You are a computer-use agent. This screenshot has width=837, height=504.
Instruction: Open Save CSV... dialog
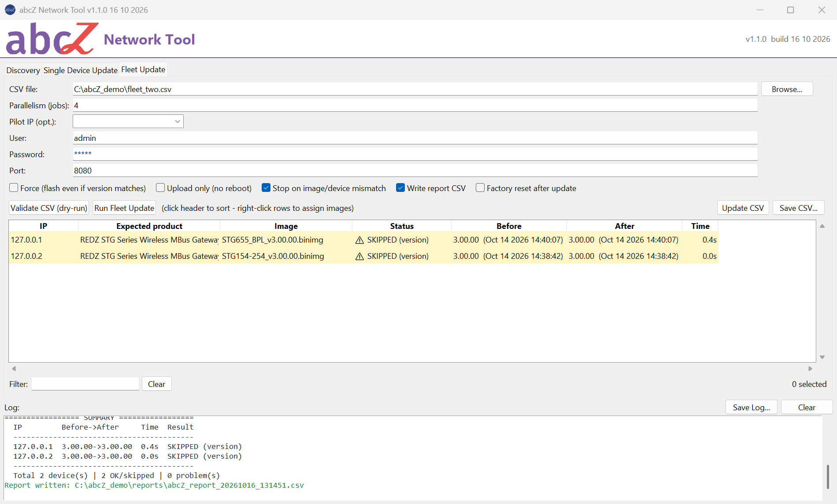pyautogui.click(x=798, y=208)
